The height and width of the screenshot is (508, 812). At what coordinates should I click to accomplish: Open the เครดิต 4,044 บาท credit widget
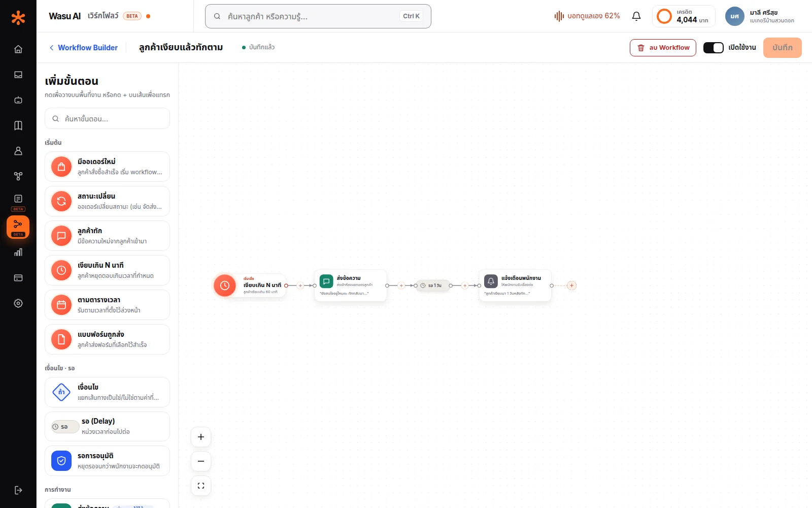click(684, 16)
